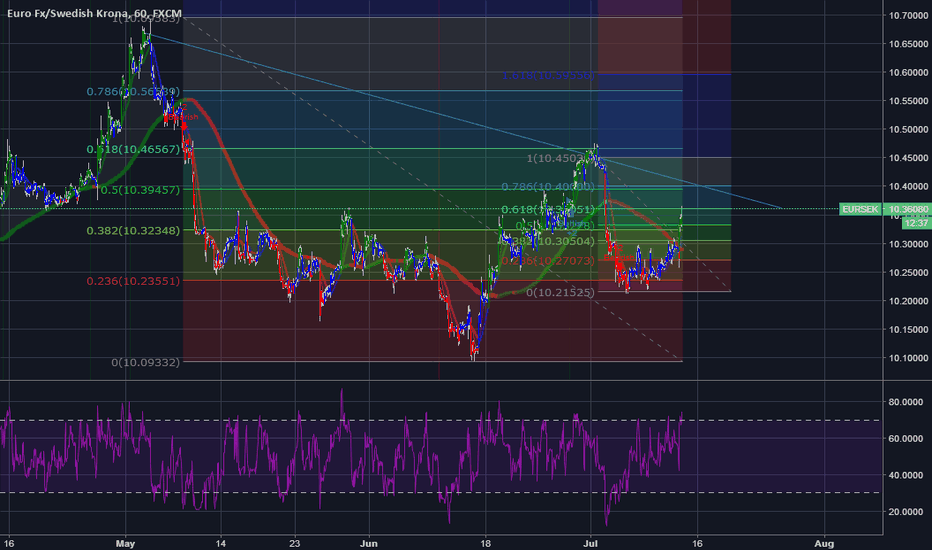Click the 16 date label after Jul
Screen dimensions: 932x550
click(x=697, y=543)
